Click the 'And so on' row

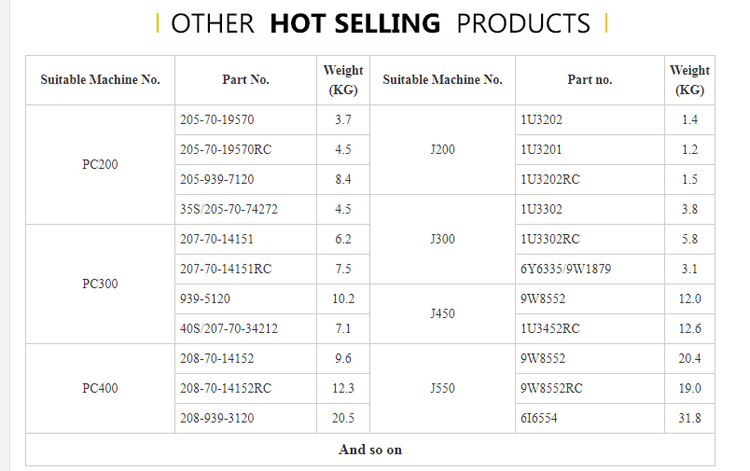[x=370, y=449]
